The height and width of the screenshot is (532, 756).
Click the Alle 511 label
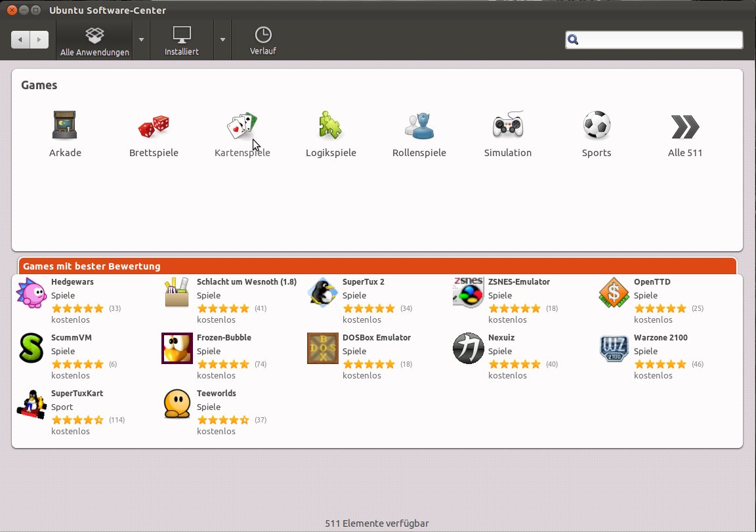pos(684,153)
